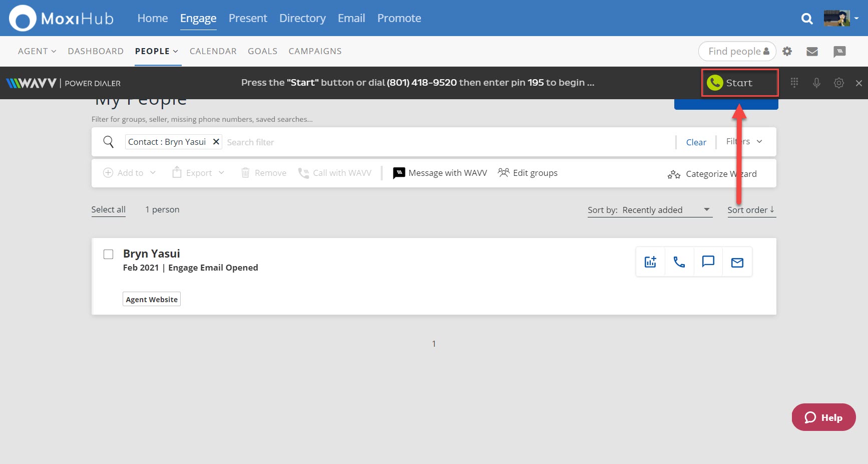Click the Select all link
This screenshot has width=868, height=464.
tap(108, 209)
